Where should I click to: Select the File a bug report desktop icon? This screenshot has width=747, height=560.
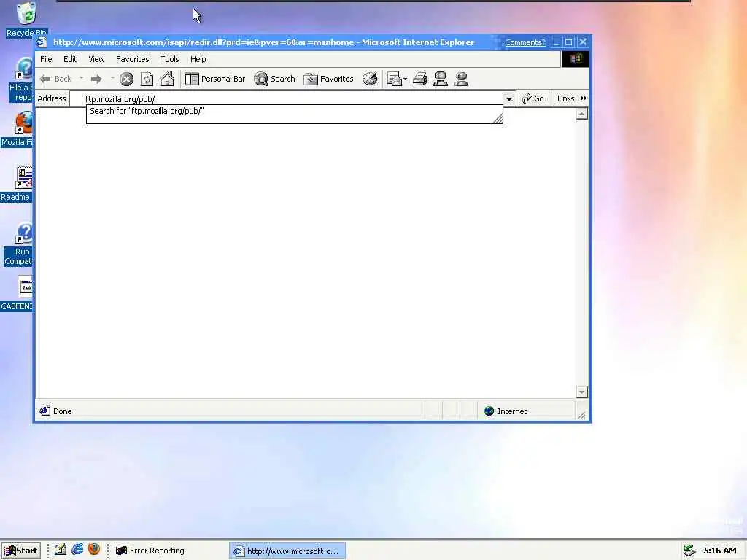pos(21,80)
